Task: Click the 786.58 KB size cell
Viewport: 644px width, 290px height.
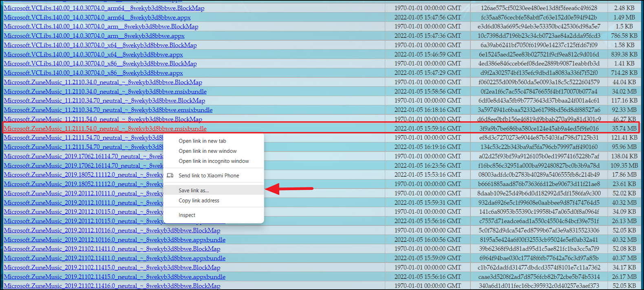Action: [x=624, y=36]
